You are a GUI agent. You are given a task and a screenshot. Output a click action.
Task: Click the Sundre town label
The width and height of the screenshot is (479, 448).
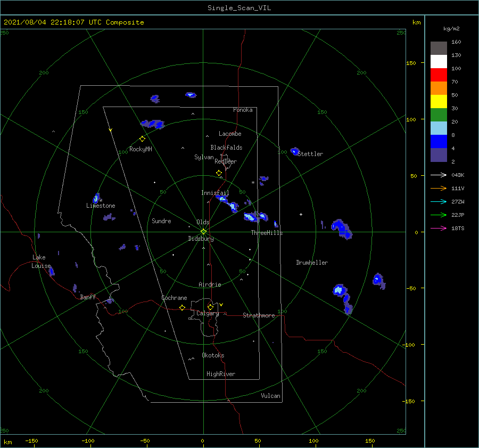click(x=161, y=221)
